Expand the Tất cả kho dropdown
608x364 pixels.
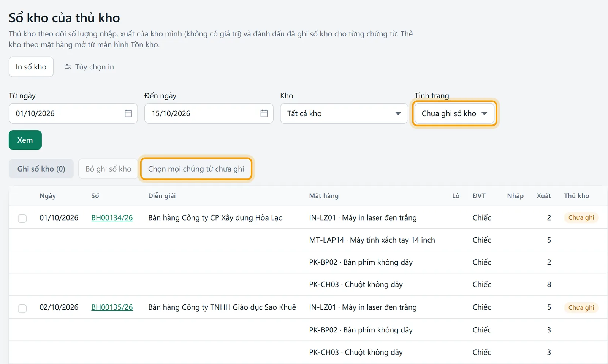point(344,113)
